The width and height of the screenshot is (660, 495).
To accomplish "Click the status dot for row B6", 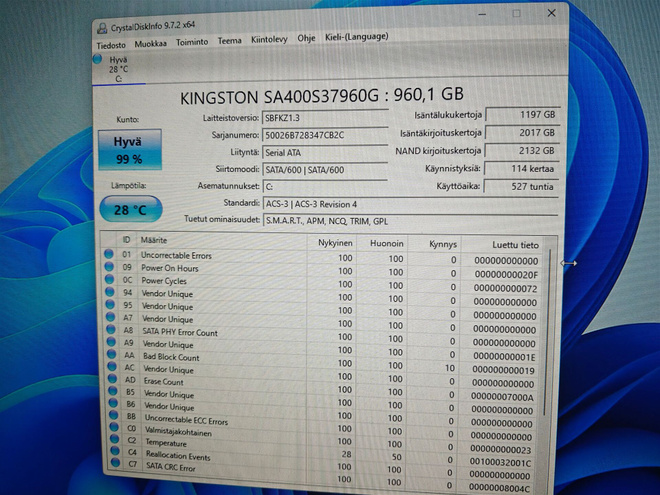I will 114,403.
